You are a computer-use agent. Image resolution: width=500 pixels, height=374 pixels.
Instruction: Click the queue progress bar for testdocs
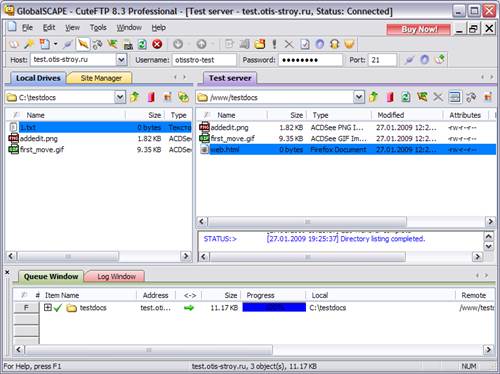click(274, 307)
